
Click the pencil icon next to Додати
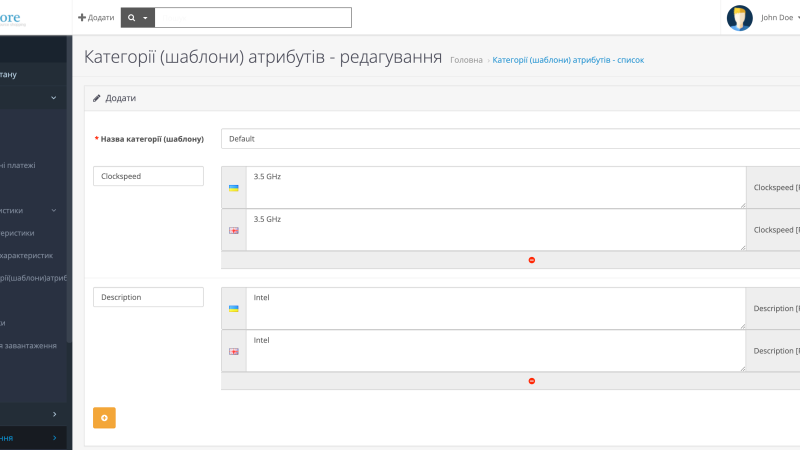(96, 98)
